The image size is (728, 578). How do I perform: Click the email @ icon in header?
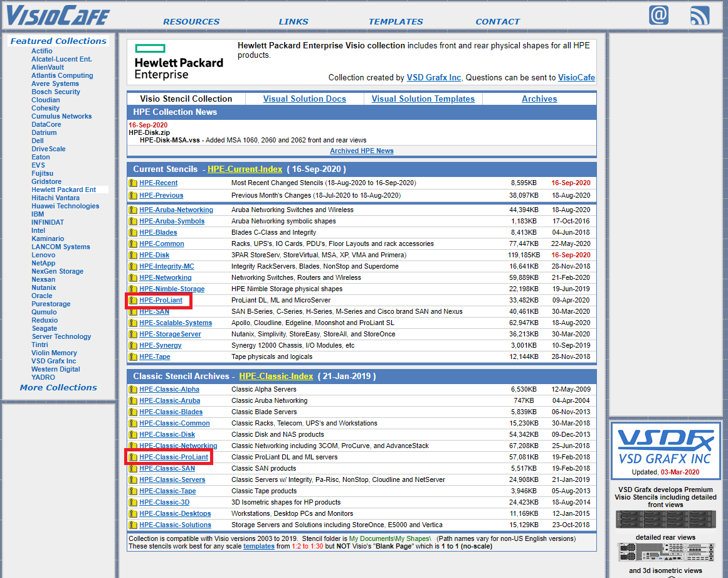(x=658, y=15)
